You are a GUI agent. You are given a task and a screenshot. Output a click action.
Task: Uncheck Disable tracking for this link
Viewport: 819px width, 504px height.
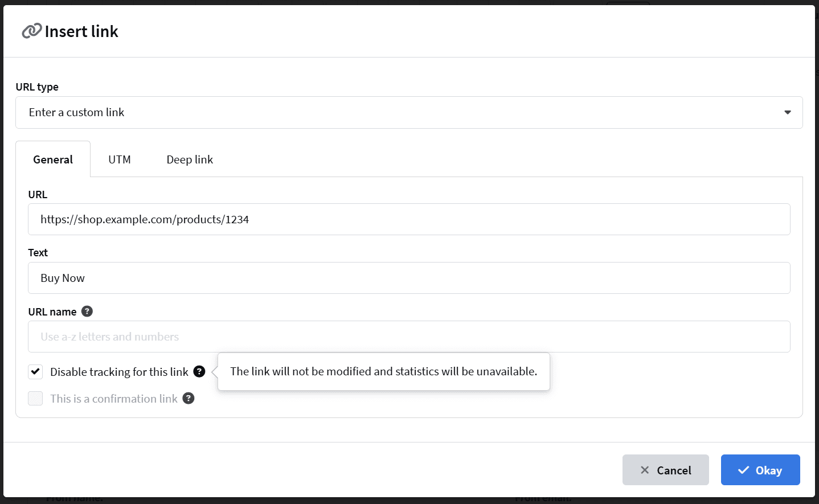pos(35,372)
